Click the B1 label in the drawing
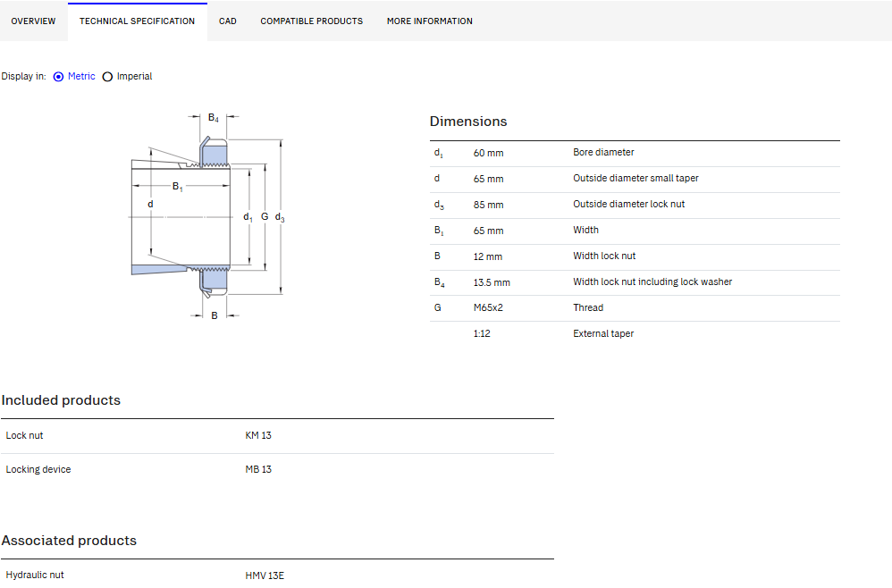The image size is (892, 588). point(178,187)
